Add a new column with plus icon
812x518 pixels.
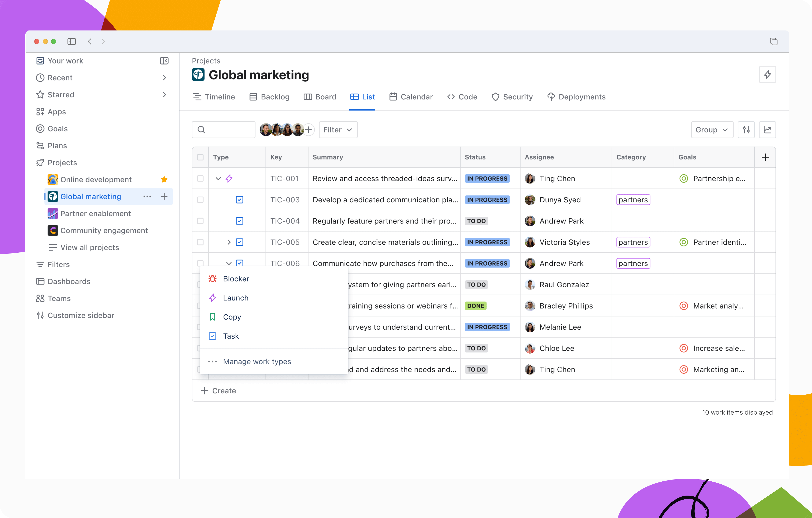pos(765,157)
